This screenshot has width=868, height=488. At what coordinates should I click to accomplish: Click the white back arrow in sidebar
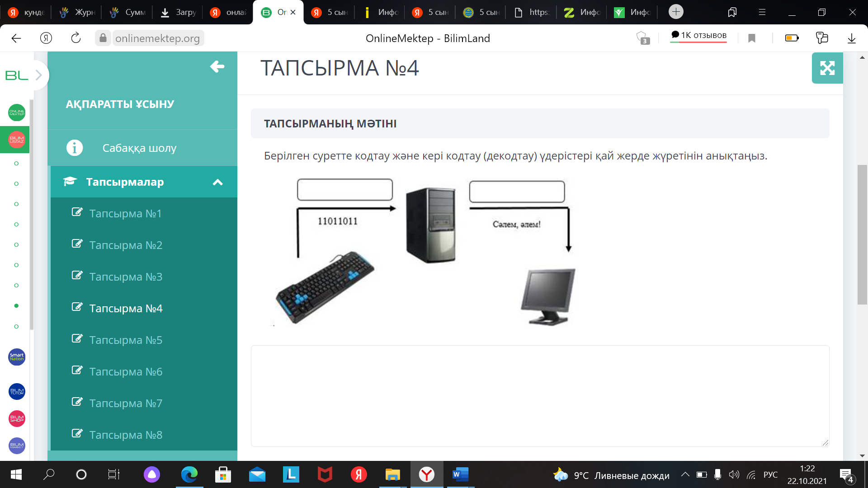click(x=217, y=66)
